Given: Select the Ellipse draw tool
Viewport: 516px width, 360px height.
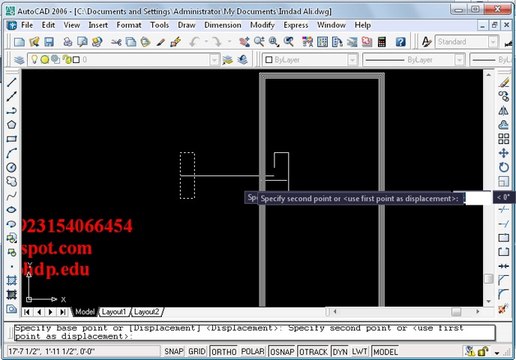Looking at the screenshot, I should point(12,210).
